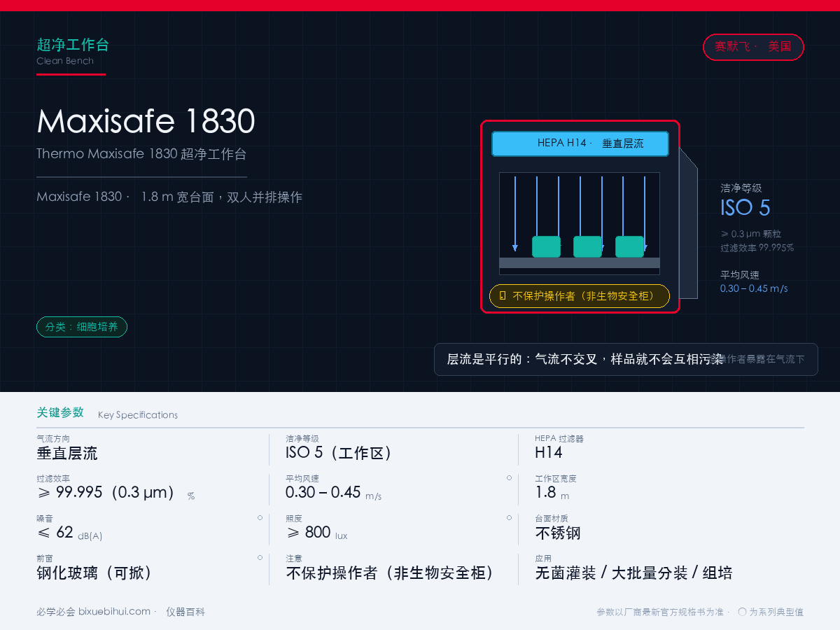Click the ≤ 62 dB(A) noise value
The width and height of the screenshot is (840, 630).
coord(69,533)
